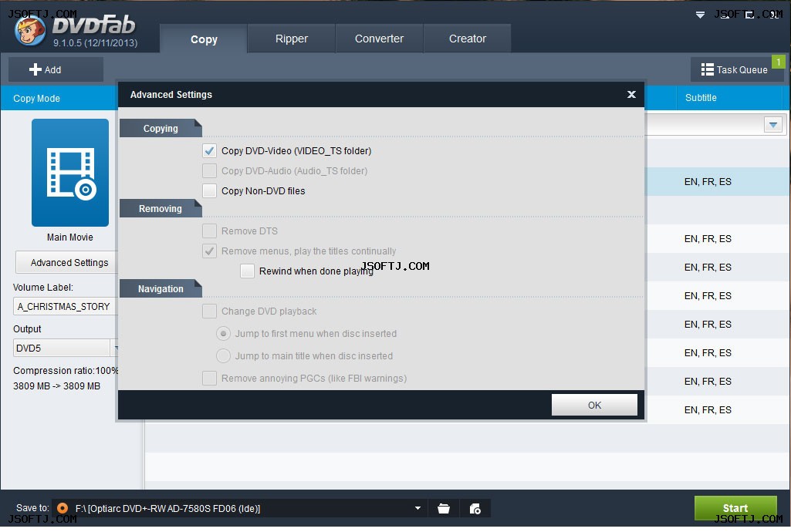Click the version 9.1.0.5 text
791x532 pixels.
(96, 43)
